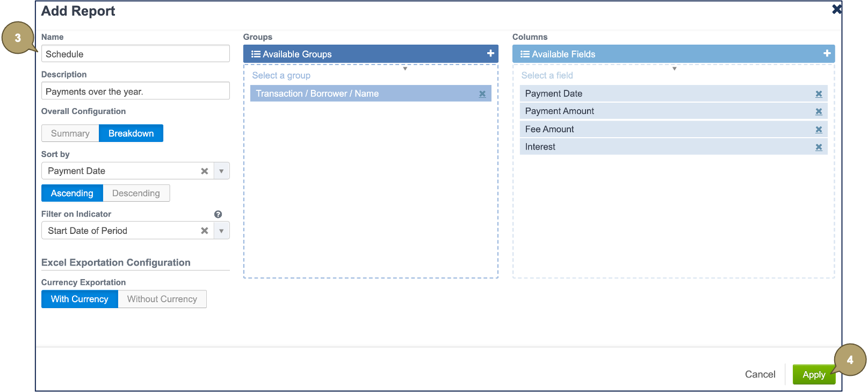Open the Sort by dropdown arrow

[x=221, y=171]
